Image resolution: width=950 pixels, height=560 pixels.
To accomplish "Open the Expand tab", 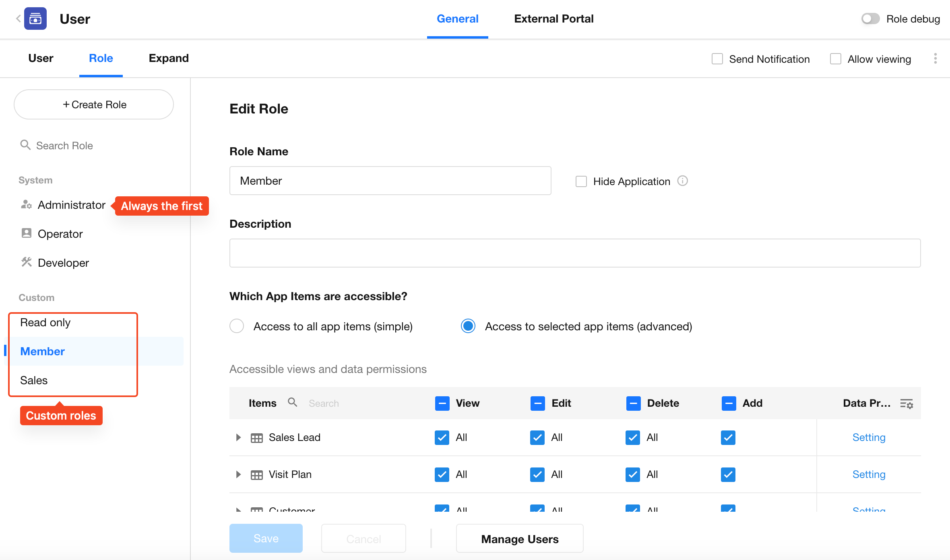I will click(169, 58).
